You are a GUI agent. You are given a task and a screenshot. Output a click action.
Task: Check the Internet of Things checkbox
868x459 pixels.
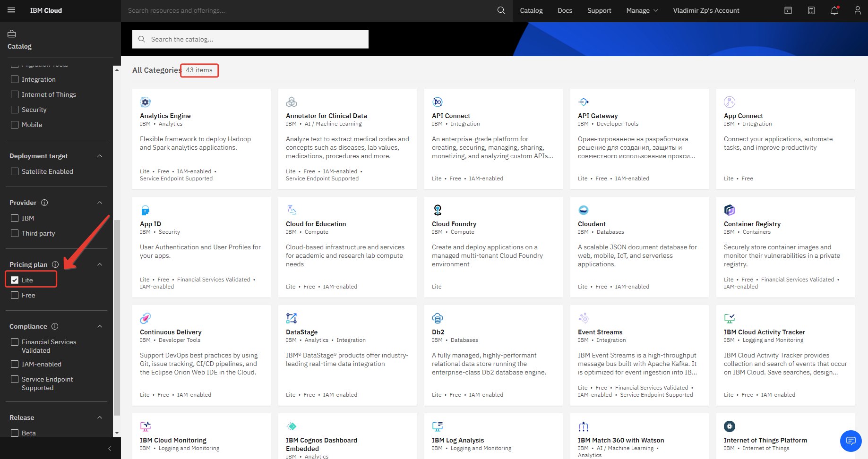(x=15, y=94)
